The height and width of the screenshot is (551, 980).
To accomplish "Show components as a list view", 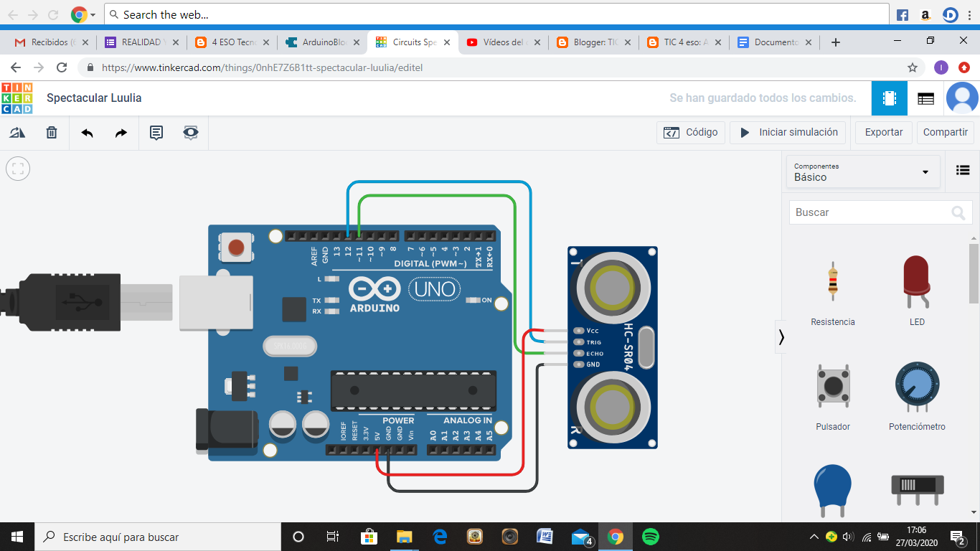I will click(963, 171).
